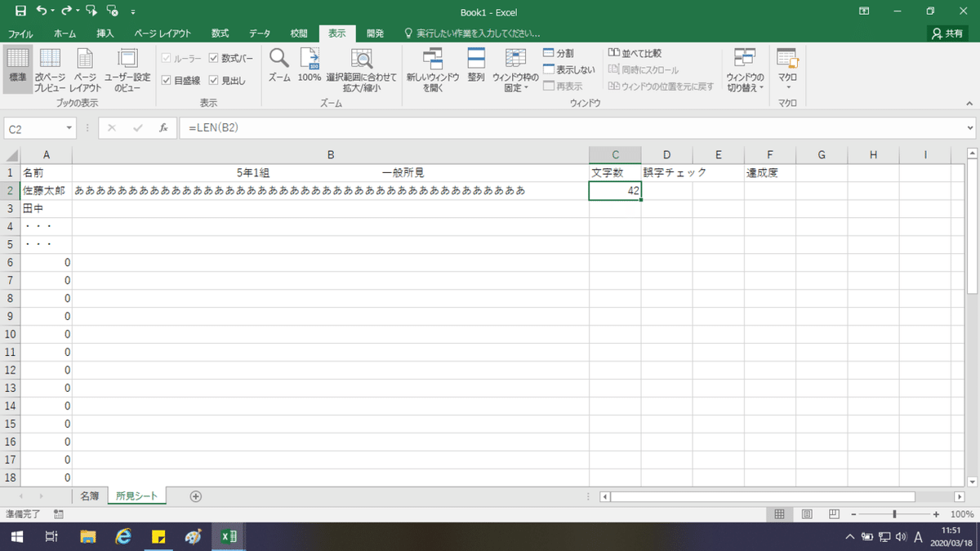Select cell B2 with あ text
Viewport: 980px width, 551px height.
click(331, 191)
